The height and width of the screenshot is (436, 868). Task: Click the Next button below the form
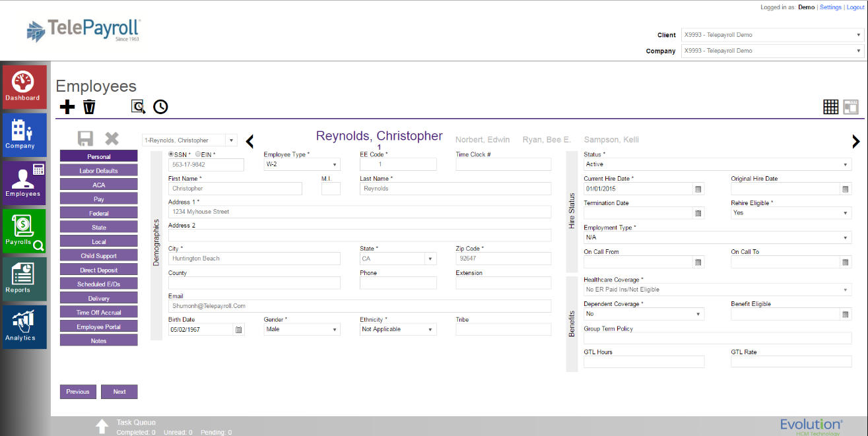tap(119, 391)
